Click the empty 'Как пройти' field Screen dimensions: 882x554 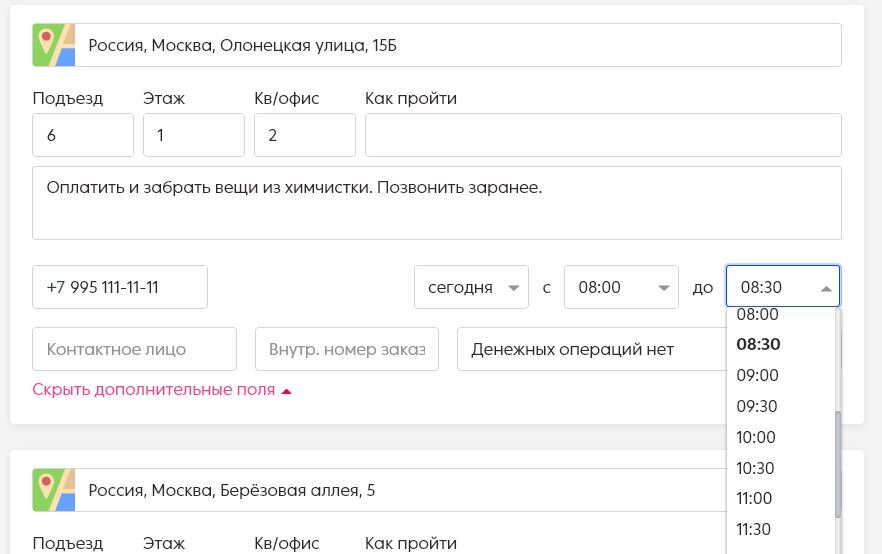(x=603, y=135)
